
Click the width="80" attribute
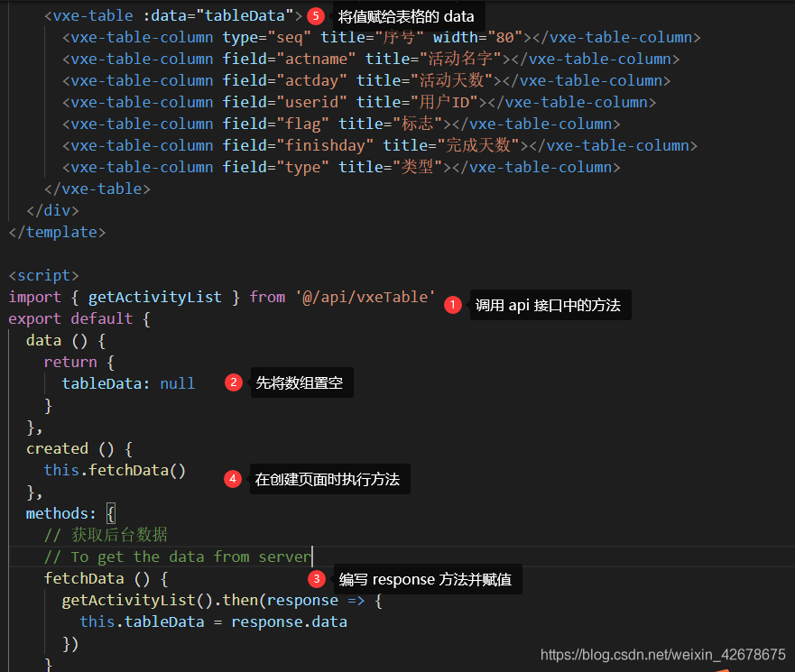click(x=477, y=38)
